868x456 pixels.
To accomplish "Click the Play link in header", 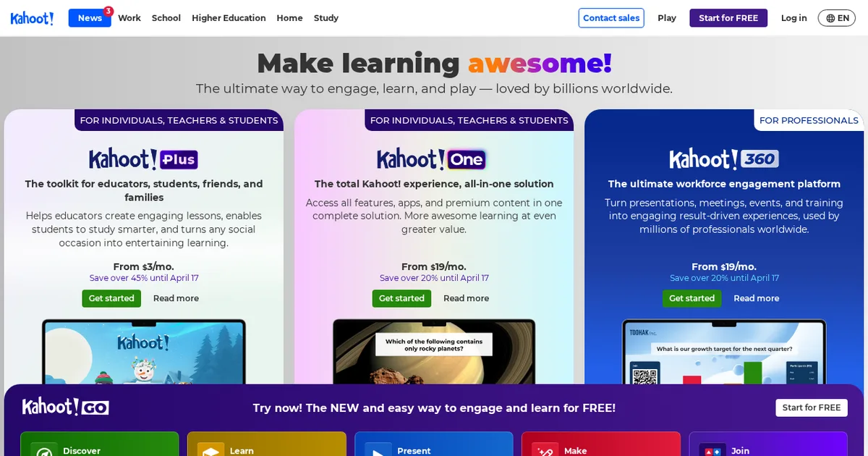I will coord(667,18).
